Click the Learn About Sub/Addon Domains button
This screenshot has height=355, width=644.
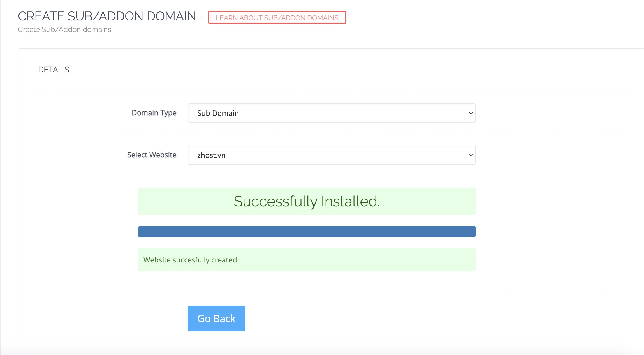(277, 18)
